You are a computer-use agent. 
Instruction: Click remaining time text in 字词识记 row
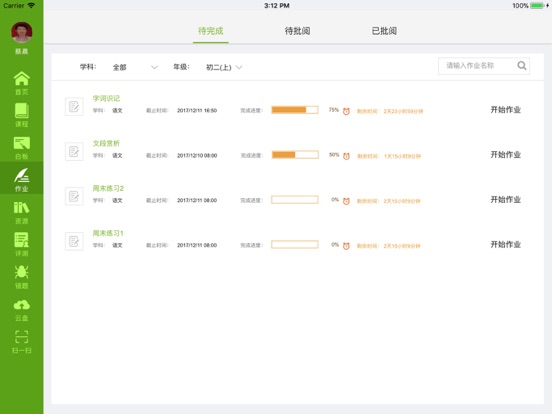390,111
